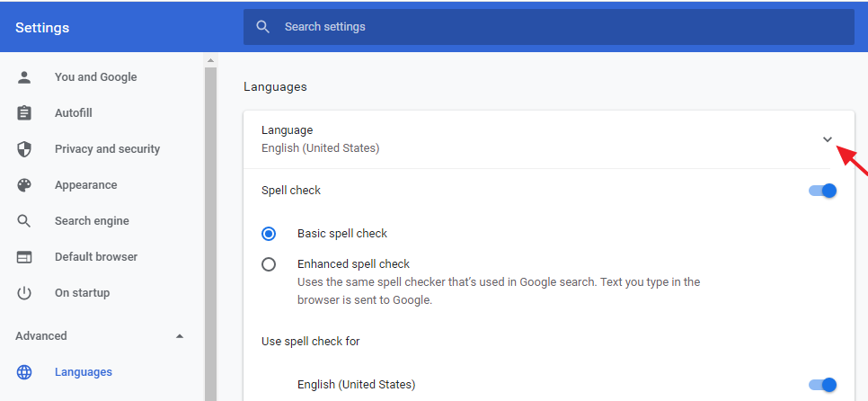
Task: Click the Autofill clipboard icon
Action: pyautogui.click(x=23, y=113)
